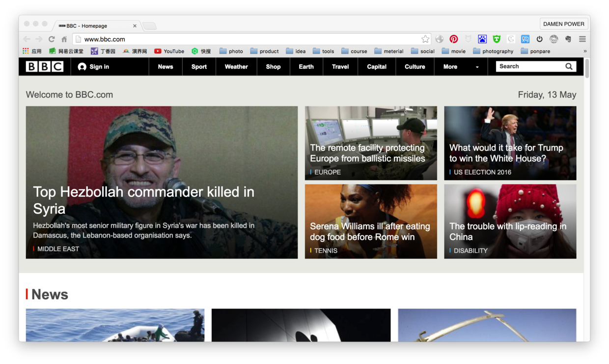Click the DAMEN POWER profile button

[x=564, y=24]
